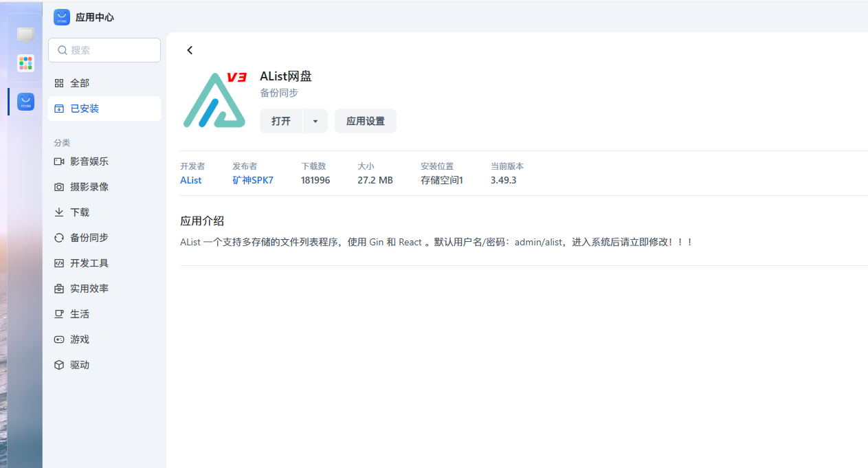Follow the AList developer link
The height and width of the screenshot is (468, 868).
coord(191,180)
